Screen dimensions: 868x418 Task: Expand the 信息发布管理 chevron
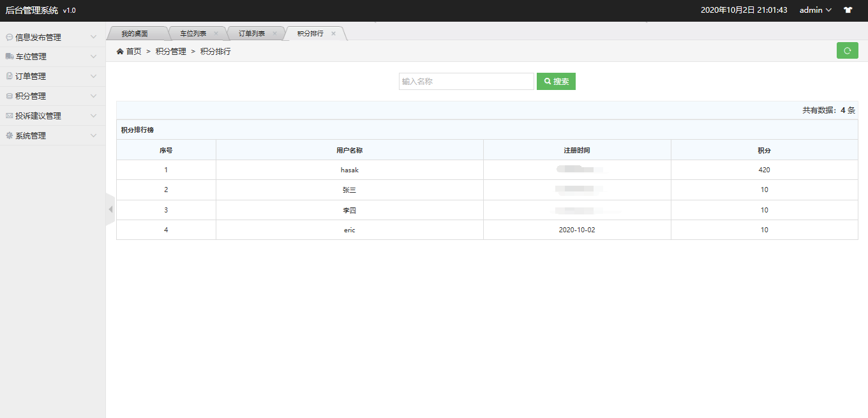point(94,37)
